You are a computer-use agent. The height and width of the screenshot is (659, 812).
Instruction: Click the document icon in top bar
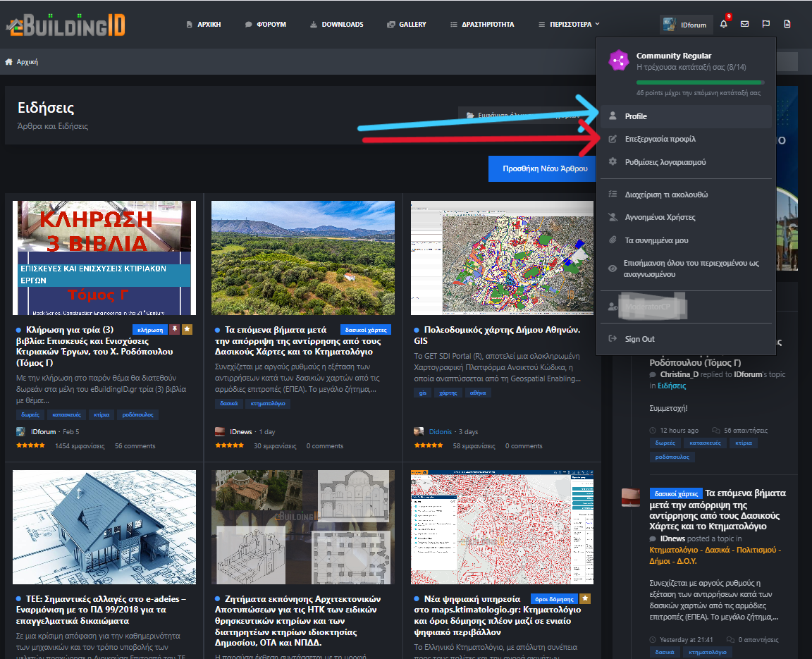pos(787,25)
